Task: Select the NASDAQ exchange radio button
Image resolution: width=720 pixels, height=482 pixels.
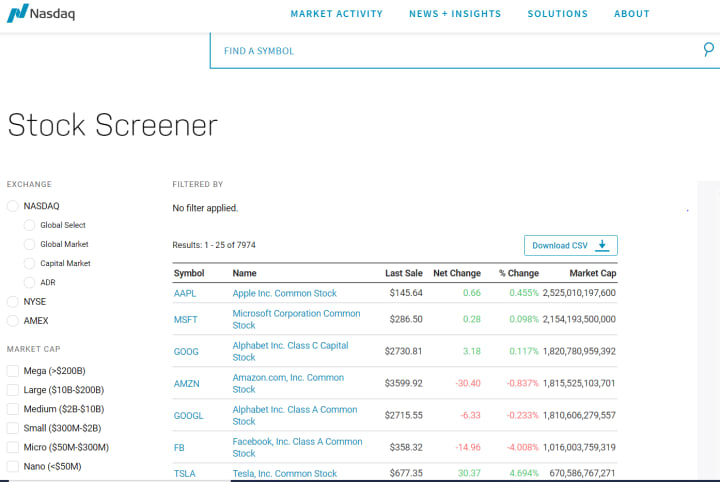Action: [x=13, y=206]
